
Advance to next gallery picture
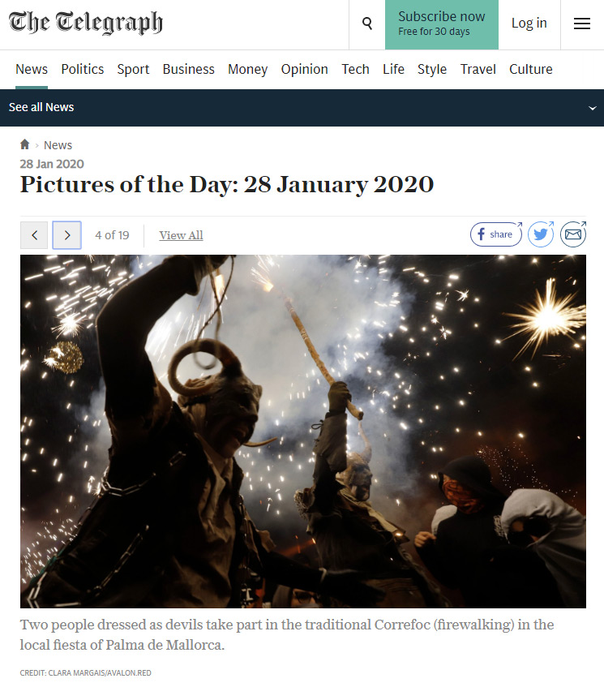click(x=67, y=235)
